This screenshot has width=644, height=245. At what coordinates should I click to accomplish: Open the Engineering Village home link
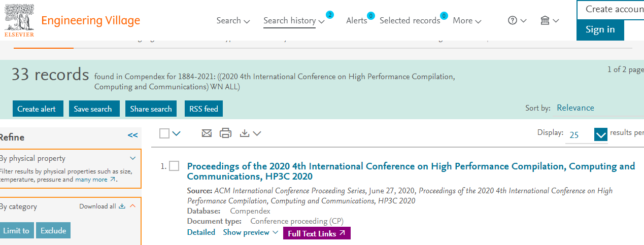coord(90,20)
